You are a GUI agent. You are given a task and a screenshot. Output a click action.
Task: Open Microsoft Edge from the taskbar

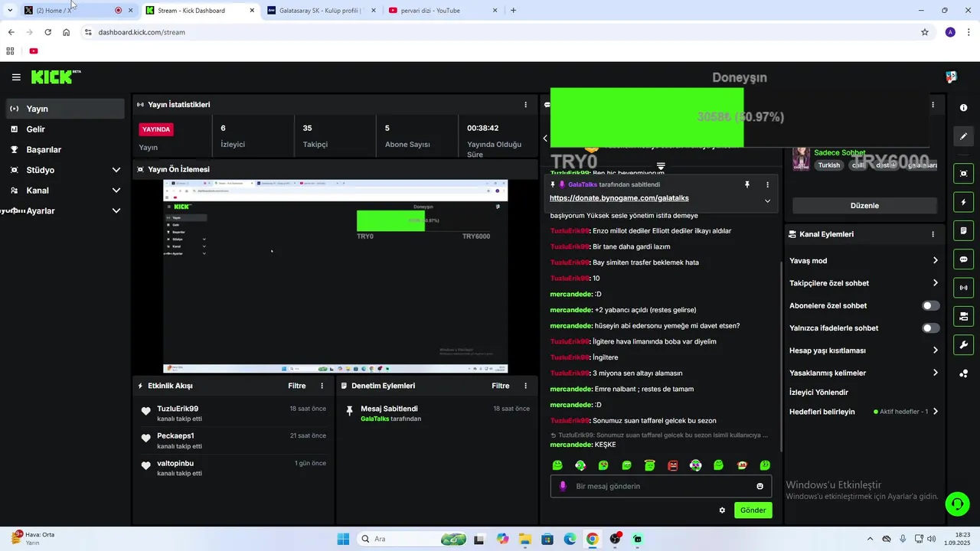(x=570, y=540)
